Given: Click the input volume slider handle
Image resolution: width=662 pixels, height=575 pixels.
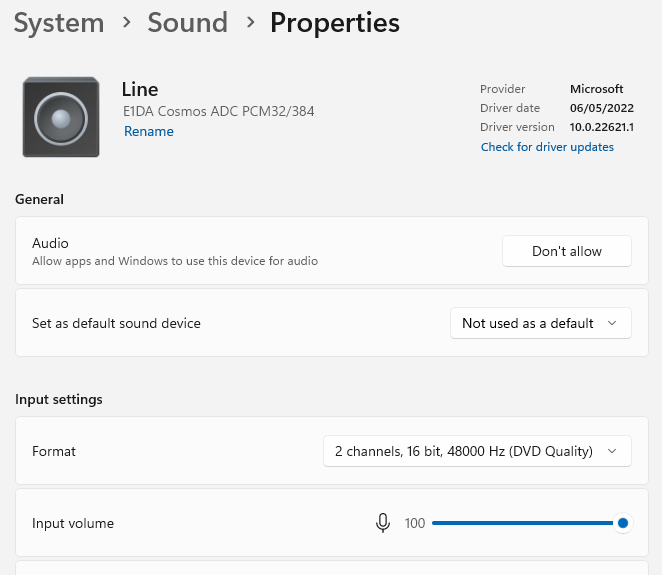Looking at the screenshot, I should click(623, 523).
